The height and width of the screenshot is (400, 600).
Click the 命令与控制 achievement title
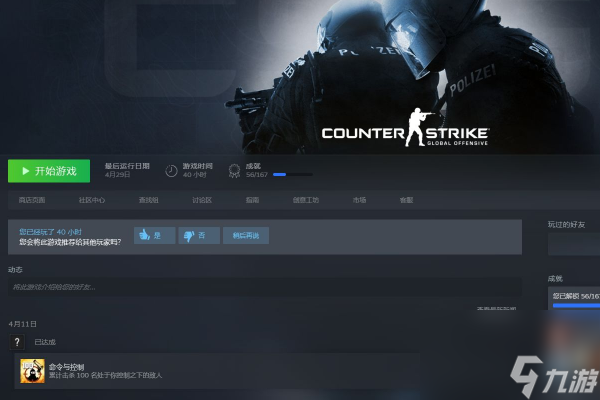coord(67,367)
